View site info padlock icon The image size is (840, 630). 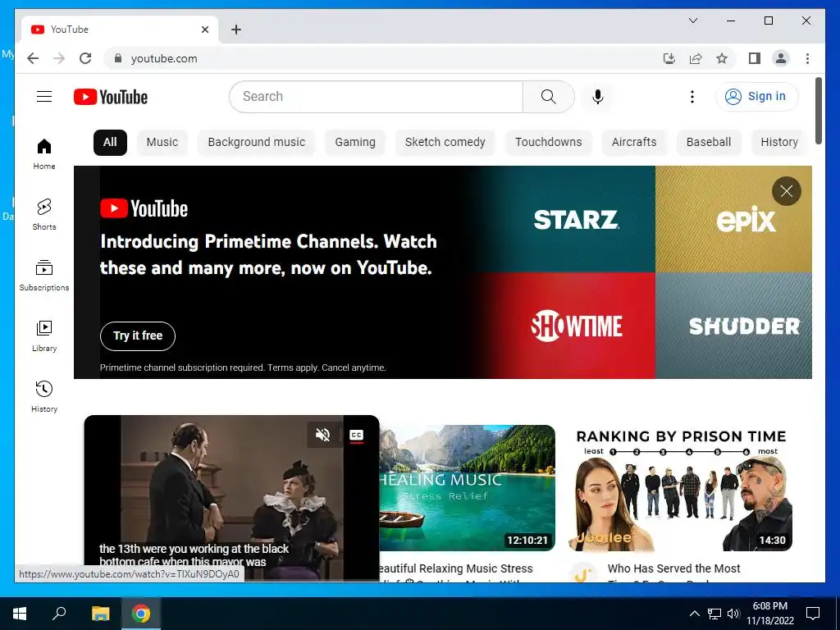[118, 58]
